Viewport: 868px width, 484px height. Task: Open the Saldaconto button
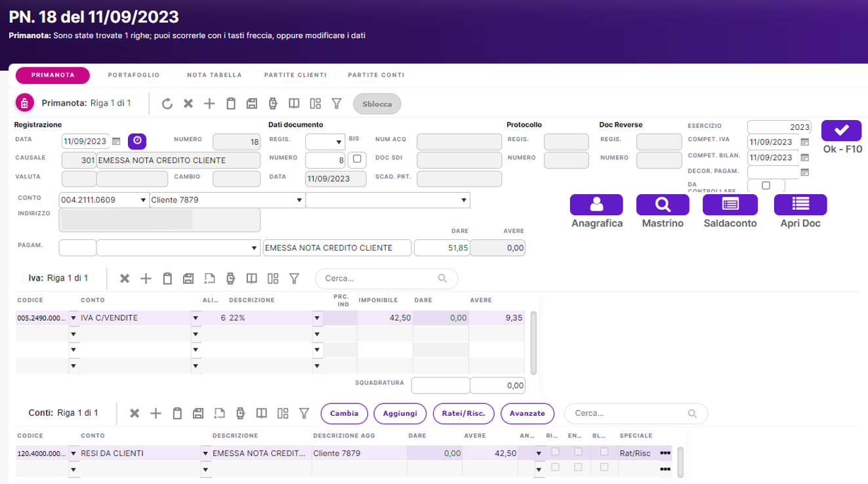tap(730, 205)
